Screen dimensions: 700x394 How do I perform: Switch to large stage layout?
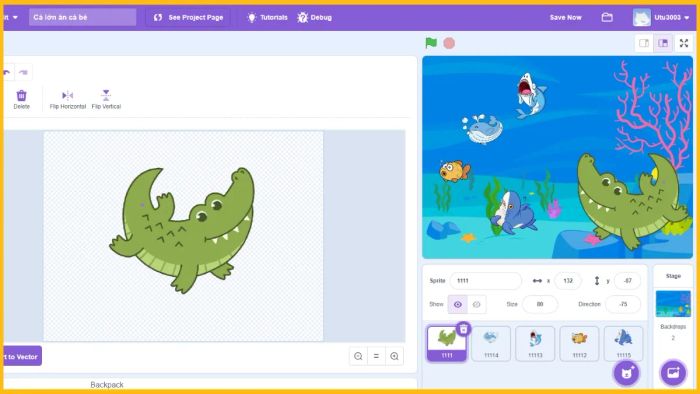(663, 43)
